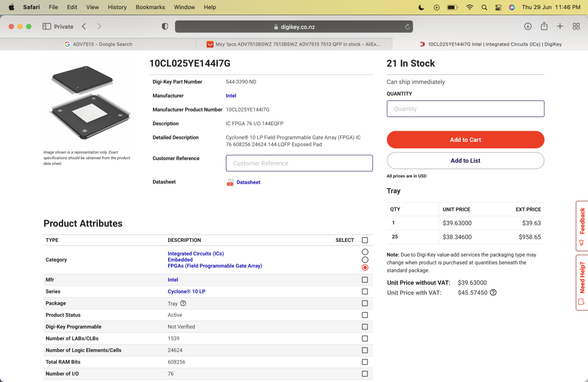Image resolution: width=588 pixels, height=382 pixels.
Task: Select the Embedded category radio button
Action: tap(365, 260)
